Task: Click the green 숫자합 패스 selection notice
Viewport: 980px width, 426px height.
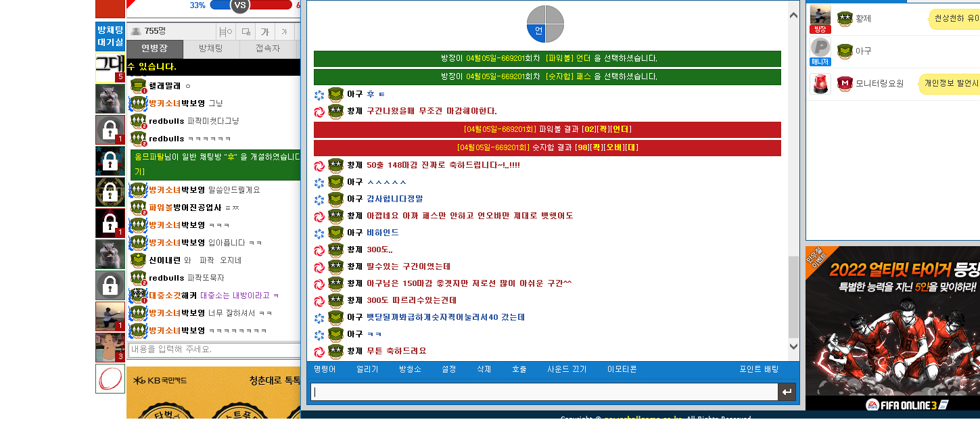Action: pyautogui.click(x=547, y=76)
